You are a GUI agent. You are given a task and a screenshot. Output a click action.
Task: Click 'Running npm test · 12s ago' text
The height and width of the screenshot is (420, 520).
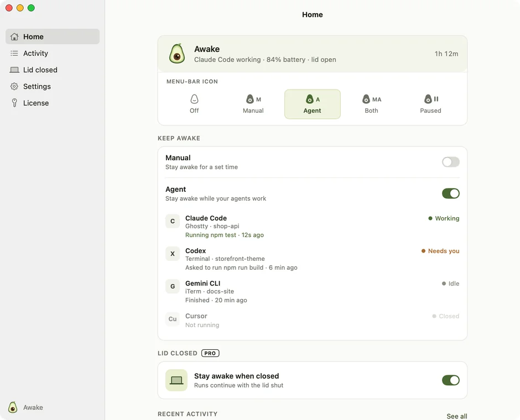tap(225, 235)
